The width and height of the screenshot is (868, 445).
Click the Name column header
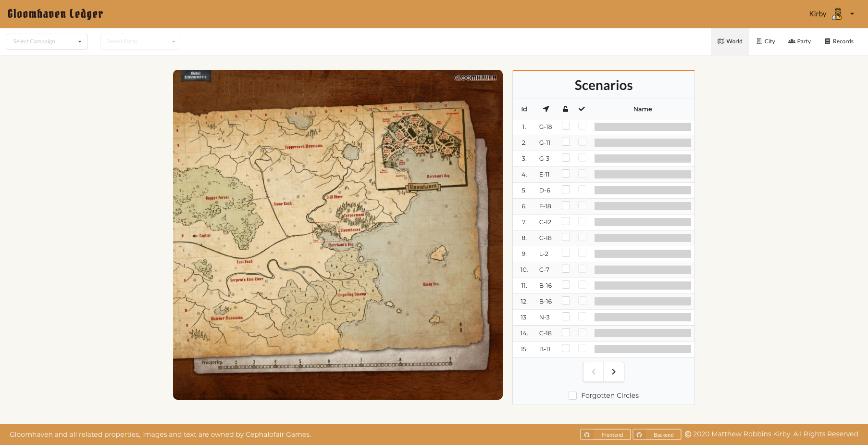pos(643,109)
